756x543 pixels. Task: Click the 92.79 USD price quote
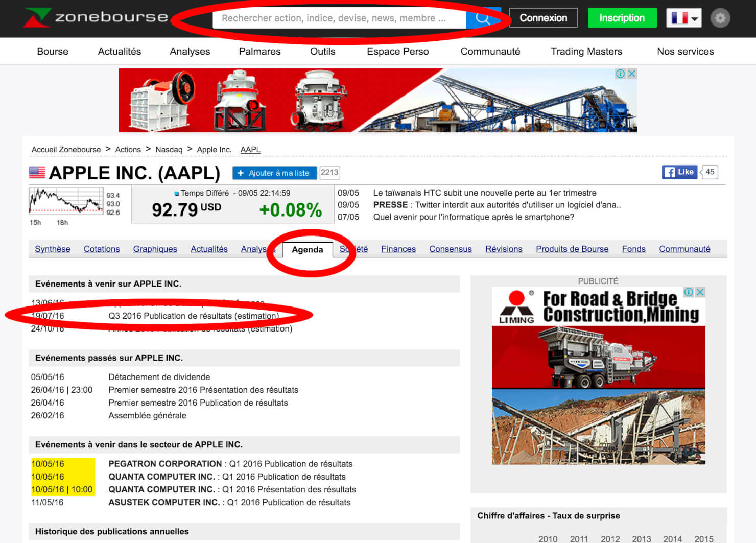[186, 209]
